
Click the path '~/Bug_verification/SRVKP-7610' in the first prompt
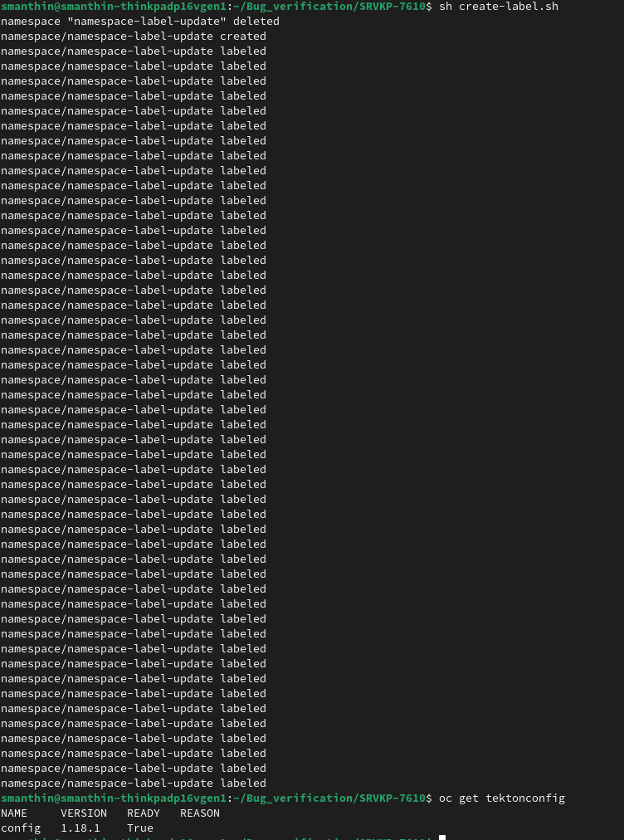tap(329, 7)
